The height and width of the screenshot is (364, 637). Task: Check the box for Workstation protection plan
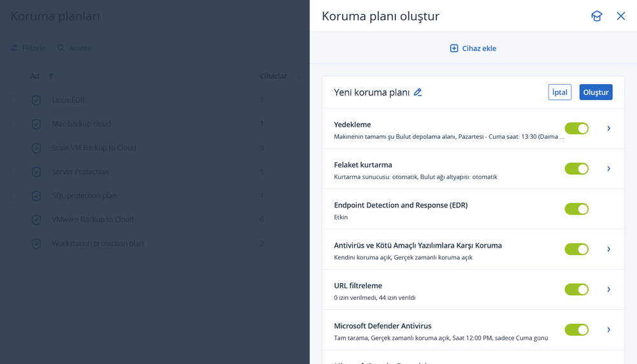pos(14,244)
